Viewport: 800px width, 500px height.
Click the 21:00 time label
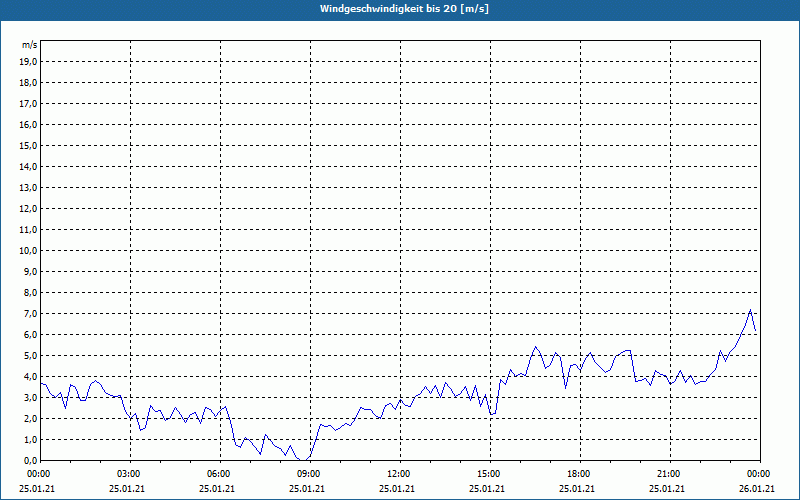click(x=670, y=474)
